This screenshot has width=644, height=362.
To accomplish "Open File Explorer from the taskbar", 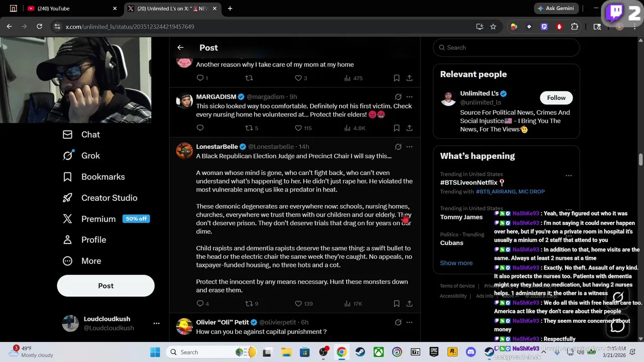I will (286, 352).
